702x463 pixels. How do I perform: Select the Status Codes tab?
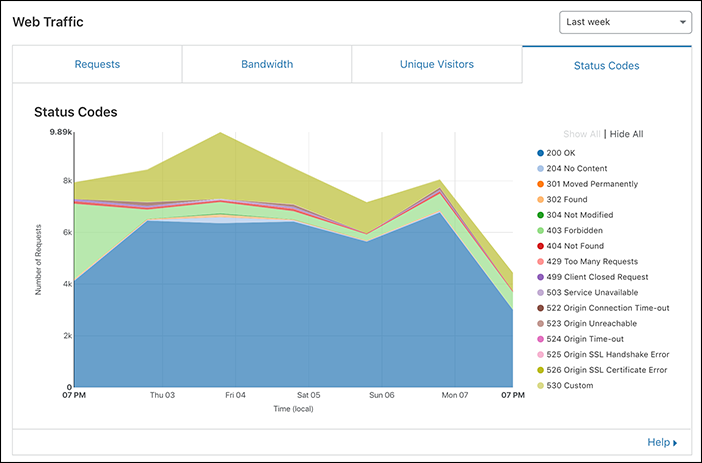tap(606, 66)
